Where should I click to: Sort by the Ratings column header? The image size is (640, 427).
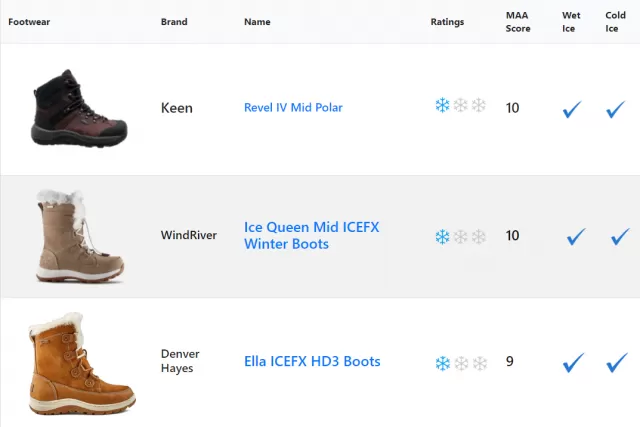pyautogui.click(x=447, y=22)
